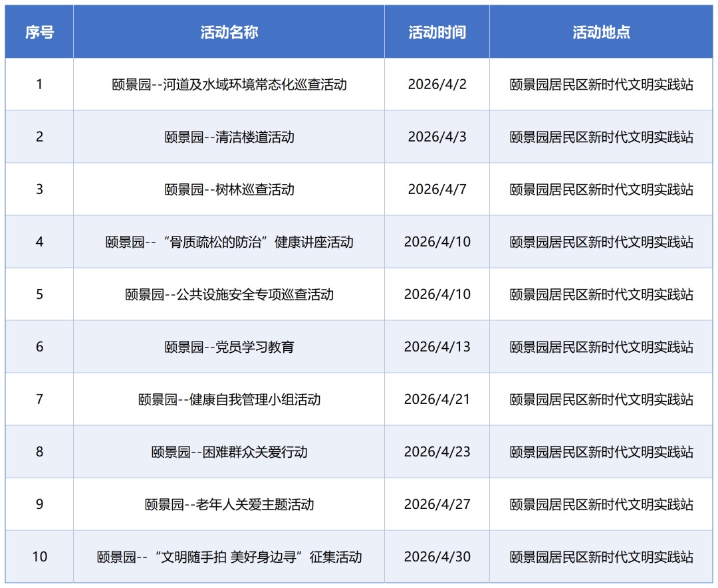Click the date 2026/4/3
This screenshot has height=588, width=718.
[437, 137]
